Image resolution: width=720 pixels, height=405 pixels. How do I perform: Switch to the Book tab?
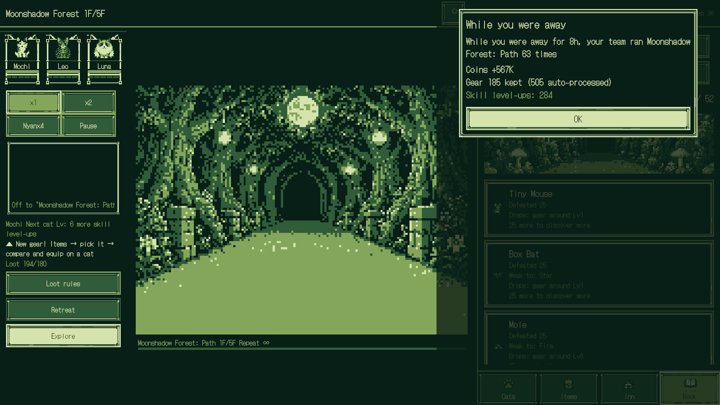(x=689, y=389)
